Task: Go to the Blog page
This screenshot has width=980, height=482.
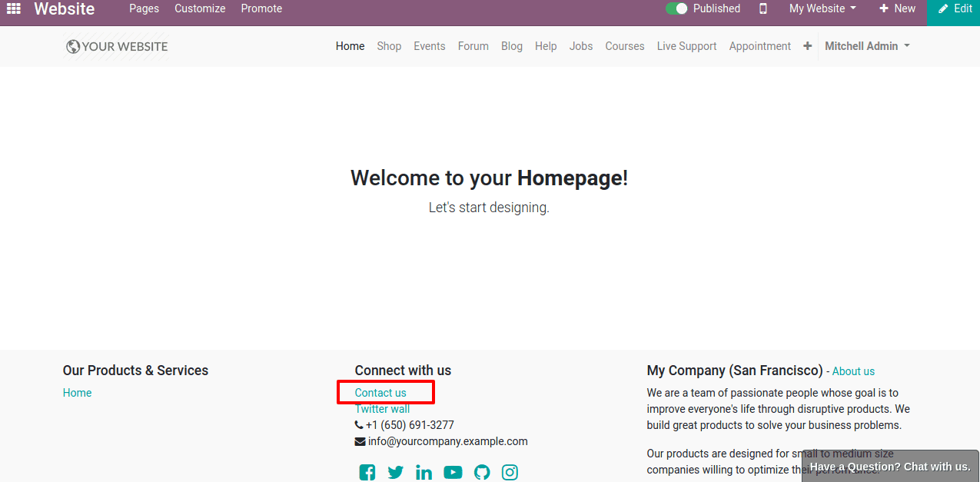Action: (512, 46)
